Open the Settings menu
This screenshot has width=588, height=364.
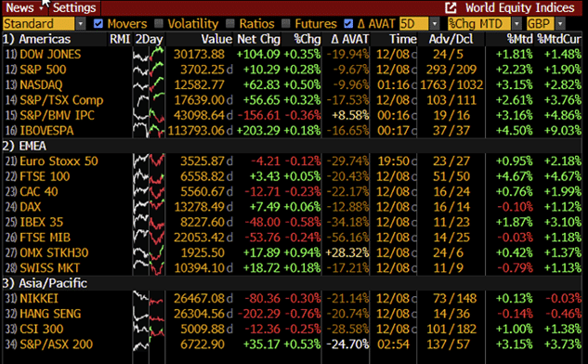tap(74, 7)
